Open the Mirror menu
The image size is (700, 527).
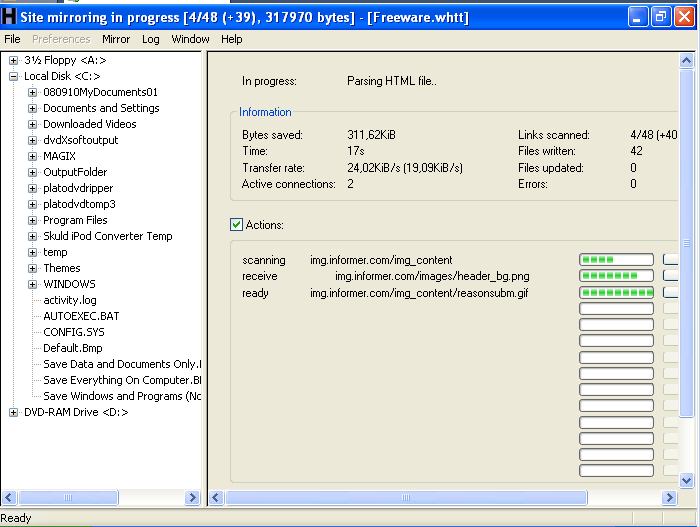coord(116,39)
